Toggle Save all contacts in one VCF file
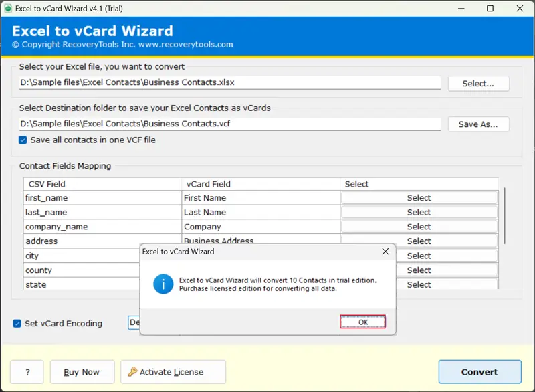The image size is (535, 392). [23, 140]
